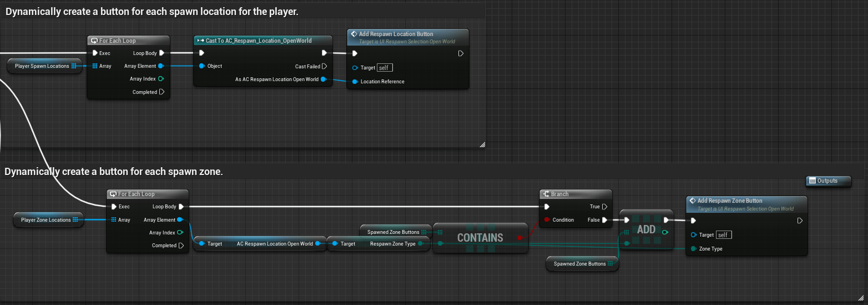
Task: Select the AC Respawn Location Open World getter node
Action: (x=260, y=244)
